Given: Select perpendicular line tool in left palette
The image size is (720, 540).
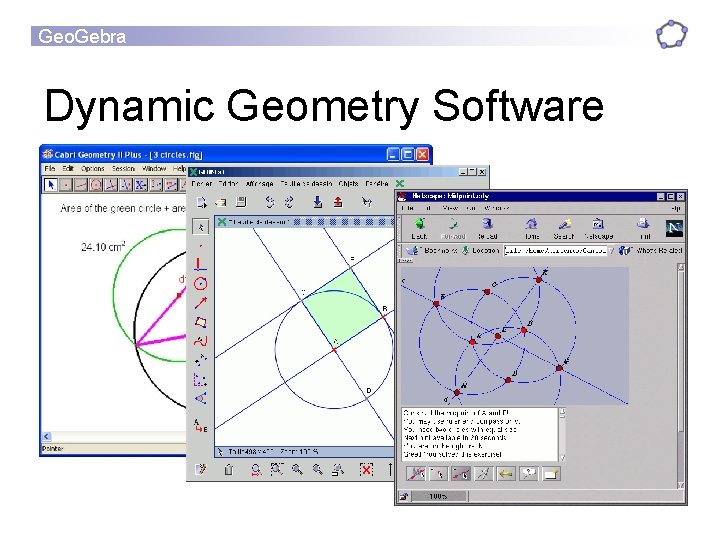Looking at the screenshot, I should coord(200,264).
